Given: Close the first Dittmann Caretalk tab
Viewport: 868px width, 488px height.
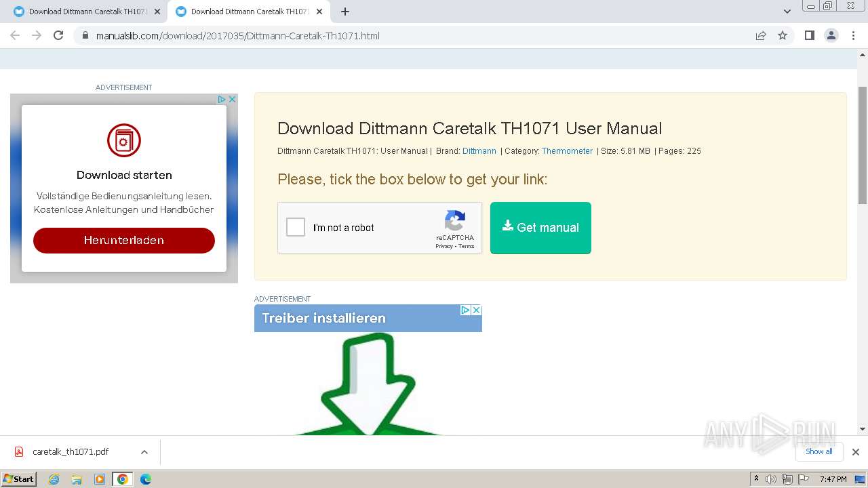Looking at the screenshot, I should [x=157, y=12].
